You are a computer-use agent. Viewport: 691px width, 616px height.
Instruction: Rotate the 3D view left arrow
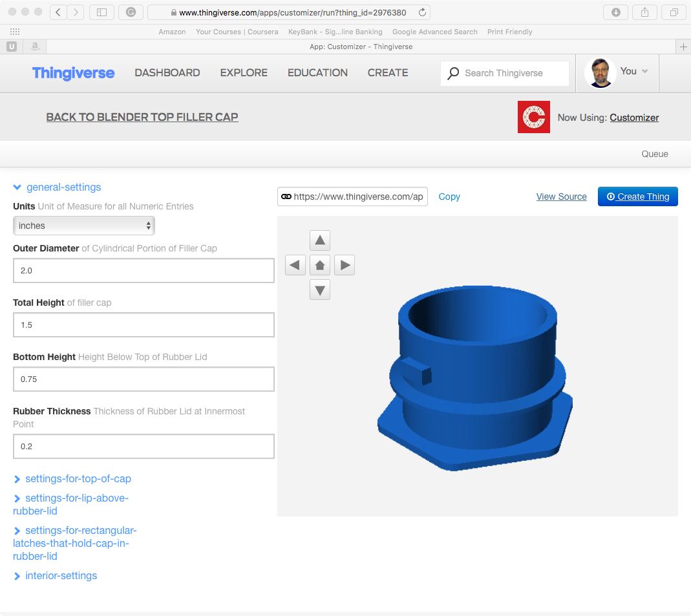pyautogui.click(x=295, y=265)
